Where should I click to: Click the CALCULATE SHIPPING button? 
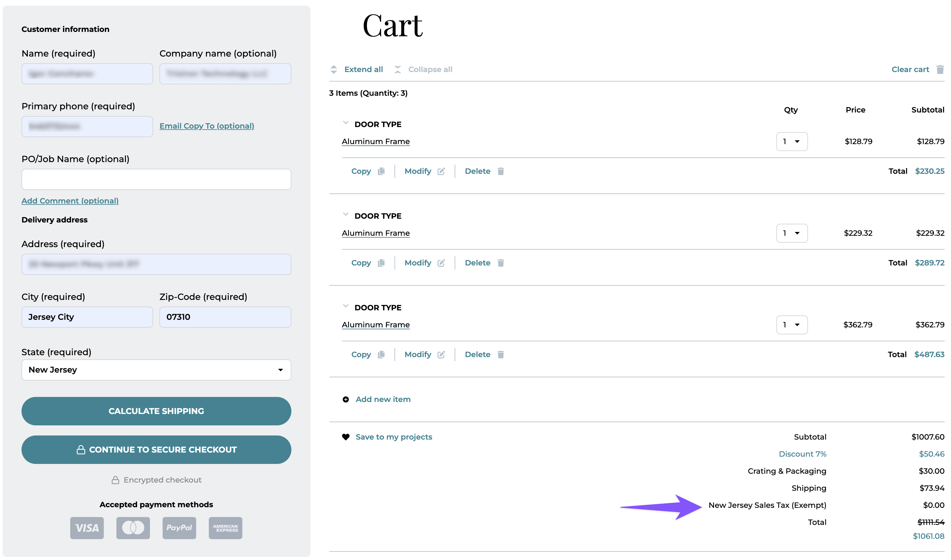pos(156,411)
